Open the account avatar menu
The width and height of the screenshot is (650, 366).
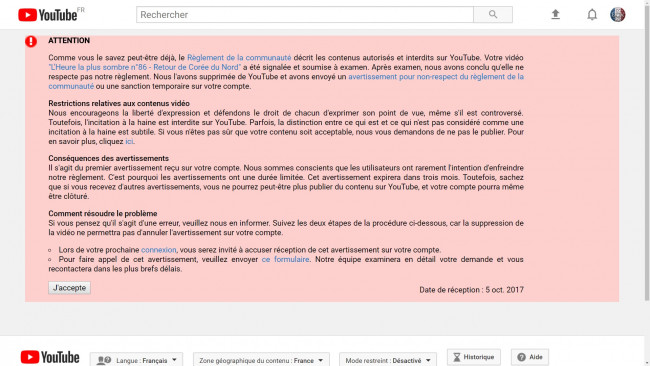[x=618, y=15]
